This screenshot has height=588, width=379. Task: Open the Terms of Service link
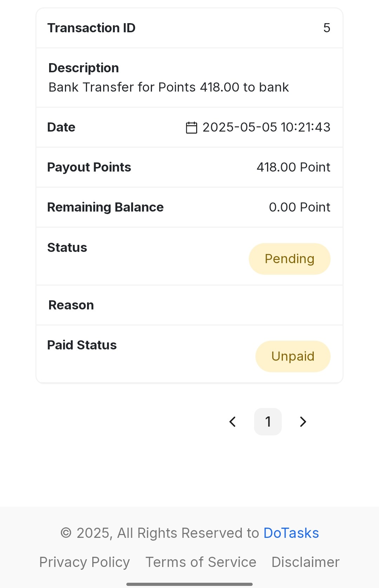(x=201, y=562)
